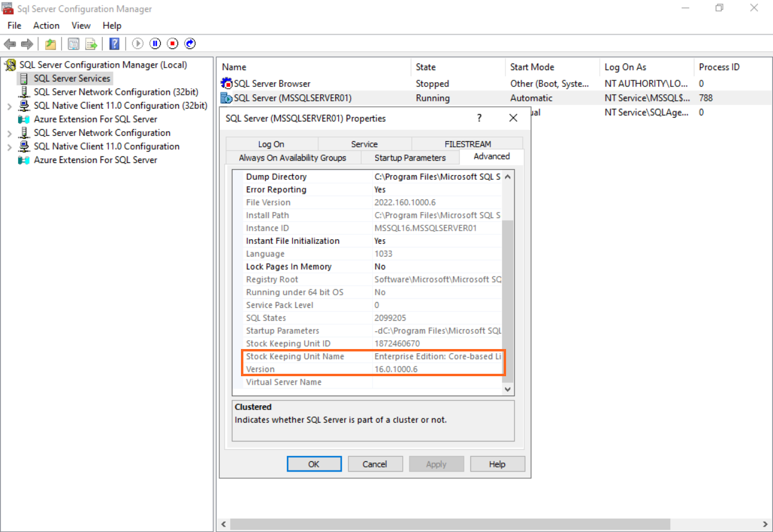Cancel the Properties dialog
Image resolution: width=773 pixels, height=532 pixels.
tap(375, 464)
